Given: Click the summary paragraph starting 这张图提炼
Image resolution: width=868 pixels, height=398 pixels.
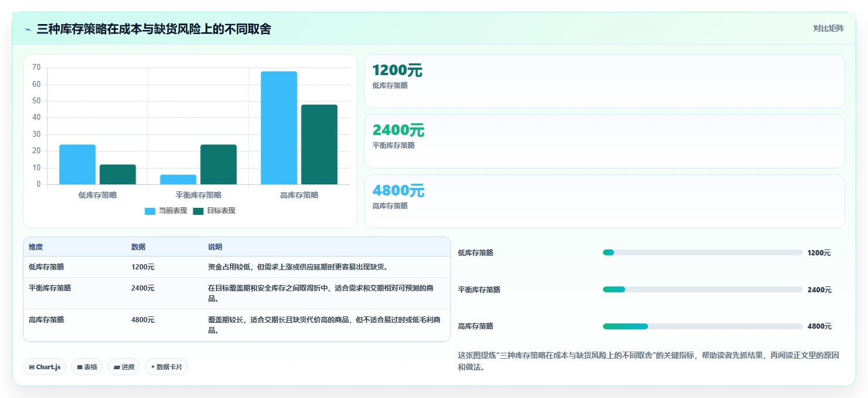Looking at the screenshot, I should [x=649, y=362].
